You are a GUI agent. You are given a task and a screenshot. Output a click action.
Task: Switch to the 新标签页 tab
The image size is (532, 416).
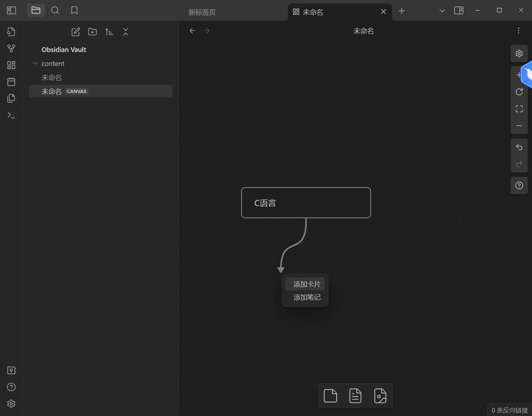[202, 12]
